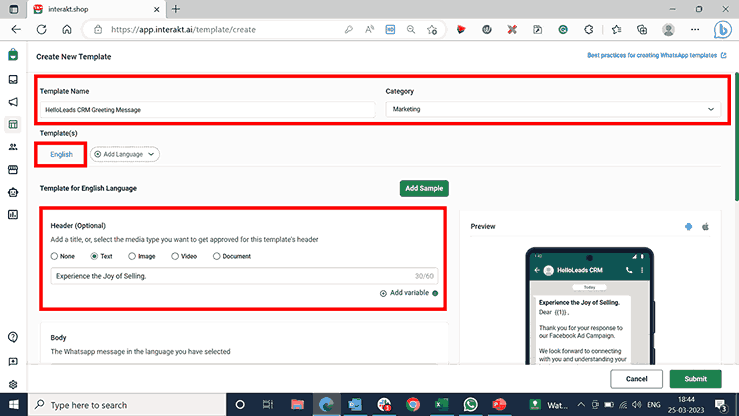Open the automation bot icon

click(x=13, y=192)
